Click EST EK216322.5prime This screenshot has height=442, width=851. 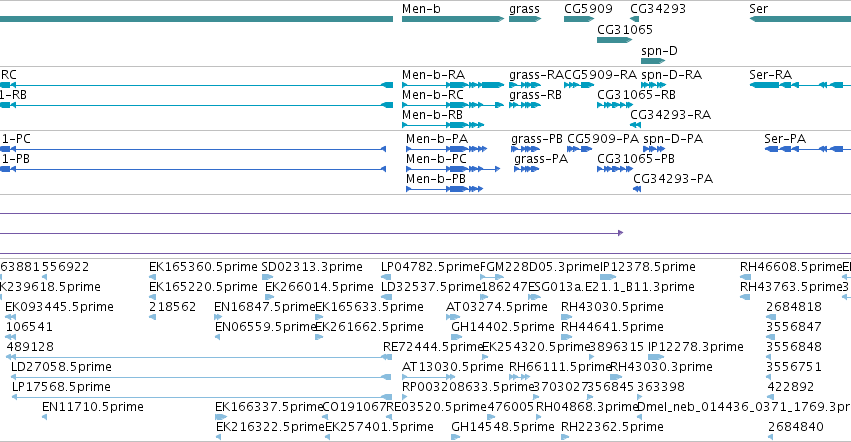click(218, 437)
